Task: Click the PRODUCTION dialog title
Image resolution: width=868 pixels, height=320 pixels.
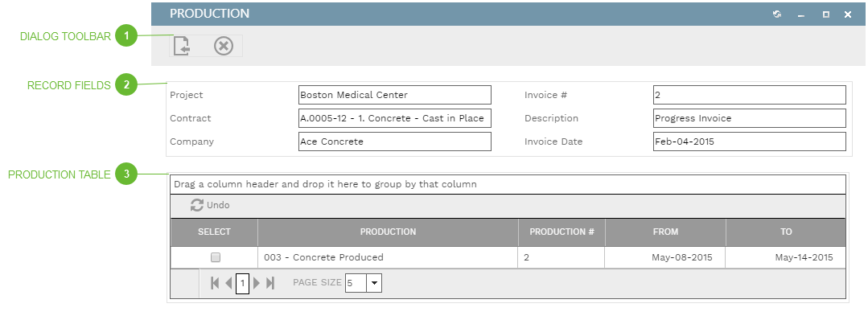Action: (x=209, y=14)
